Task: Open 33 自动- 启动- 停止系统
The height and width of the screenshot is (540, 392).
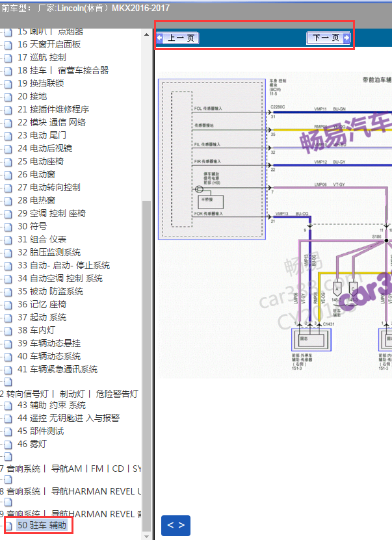Action: click(64, 266)
